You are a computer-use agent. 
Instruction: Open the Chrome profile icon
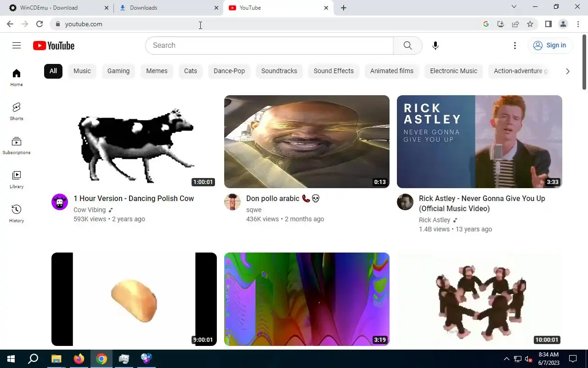point(563,24)
